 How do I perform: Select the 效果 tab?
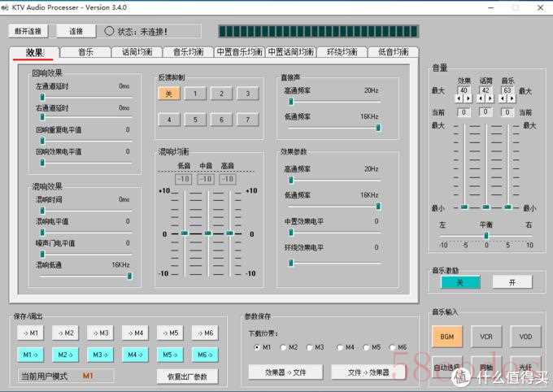34,52
